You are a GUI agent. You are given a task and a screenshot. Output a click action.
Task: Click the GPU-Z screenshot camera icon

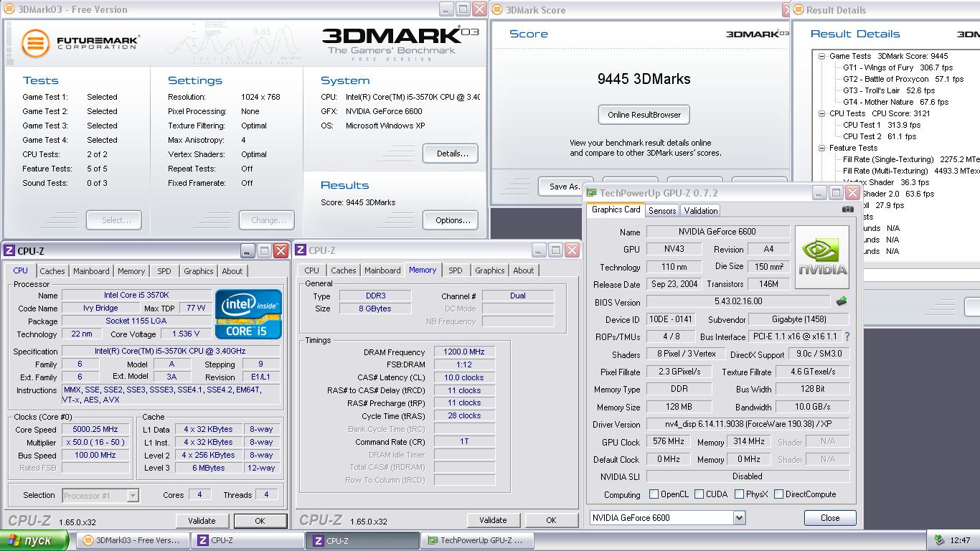(848, 209)
